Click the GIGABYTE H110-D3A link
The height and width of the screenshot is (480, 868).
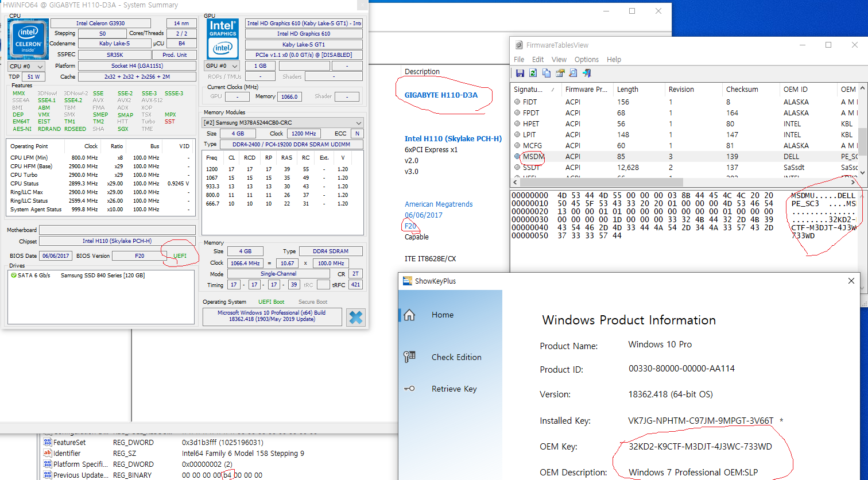[441, 95]
